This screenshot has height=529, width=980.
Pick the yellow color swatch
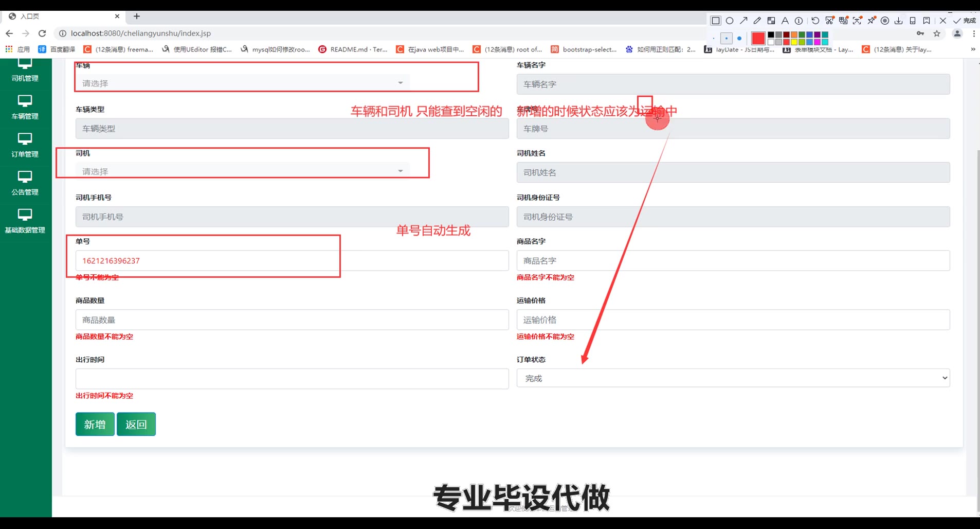[794, 42]
